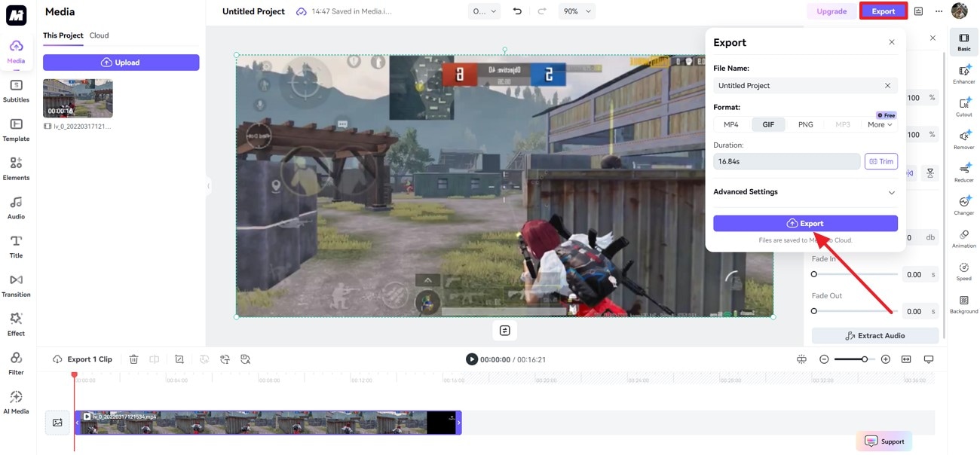Image resolution: width=980 pixels, height=455 pixels.
Task: Open the user profile avatar
Action: coord(960,11)
